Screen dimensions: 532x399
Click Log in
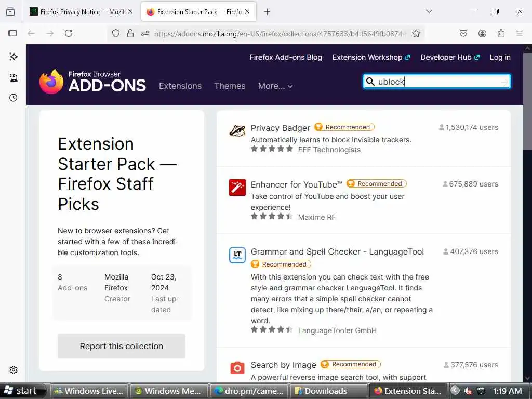pos(500,57)
